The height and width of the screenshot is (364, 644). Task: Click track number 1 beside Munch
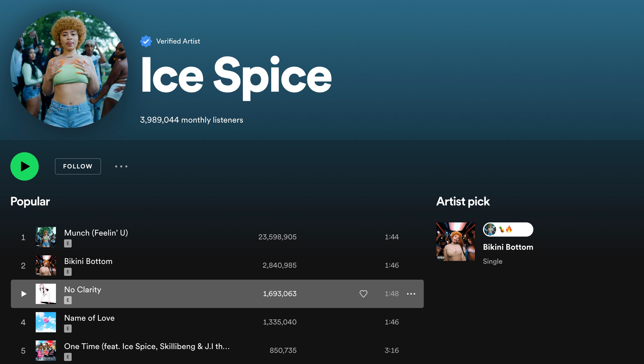23,237
